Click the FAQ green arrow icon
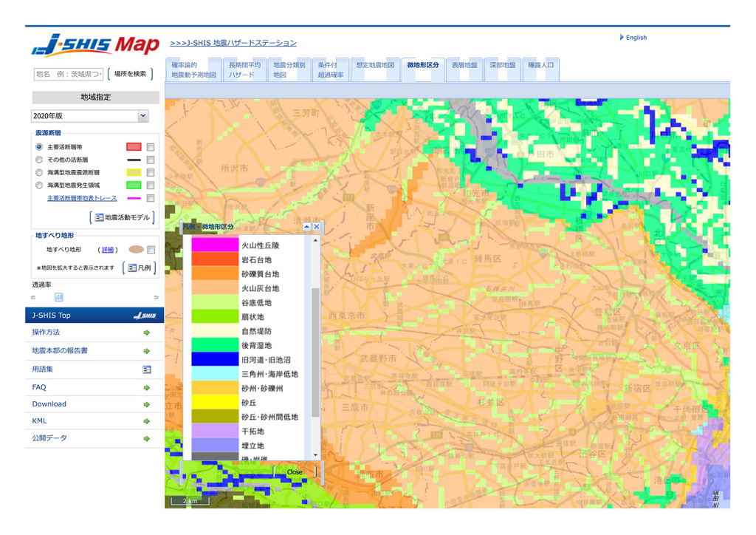This screenshot has width=756, height=535. pos(147,387)
